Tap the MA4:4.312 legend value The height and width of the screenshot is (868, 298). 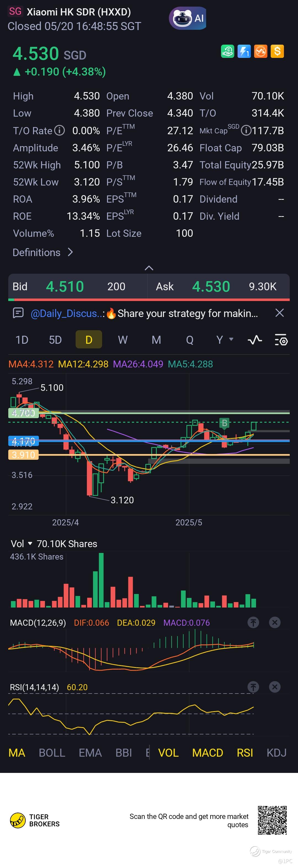(31, 364)
